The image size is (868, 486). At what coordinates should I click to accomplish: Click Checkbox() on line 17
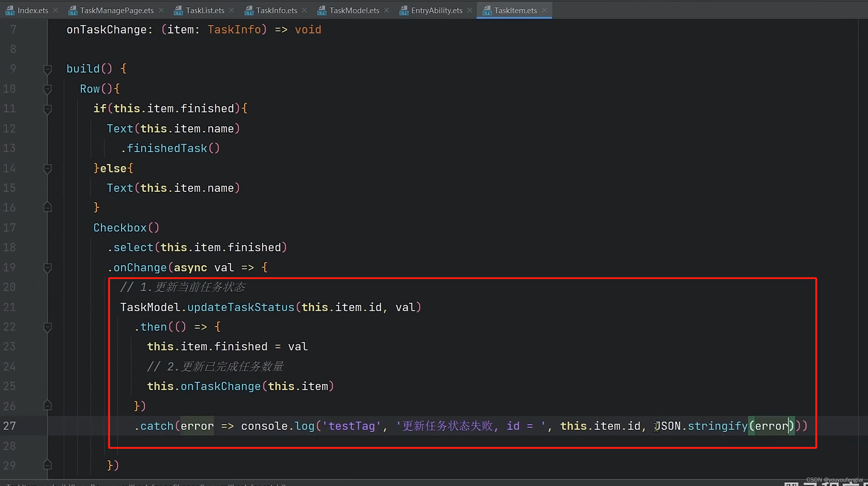[x=126, y=228]
